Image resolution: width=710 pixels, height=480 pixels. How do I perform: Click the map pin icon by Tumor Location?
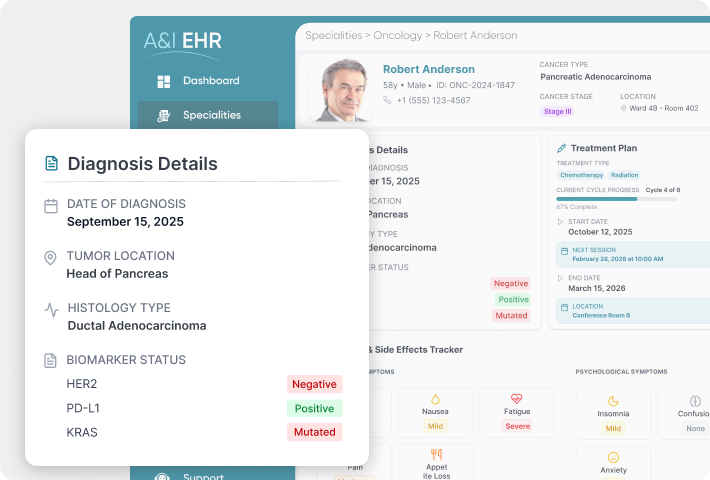[x=50, y=258]
